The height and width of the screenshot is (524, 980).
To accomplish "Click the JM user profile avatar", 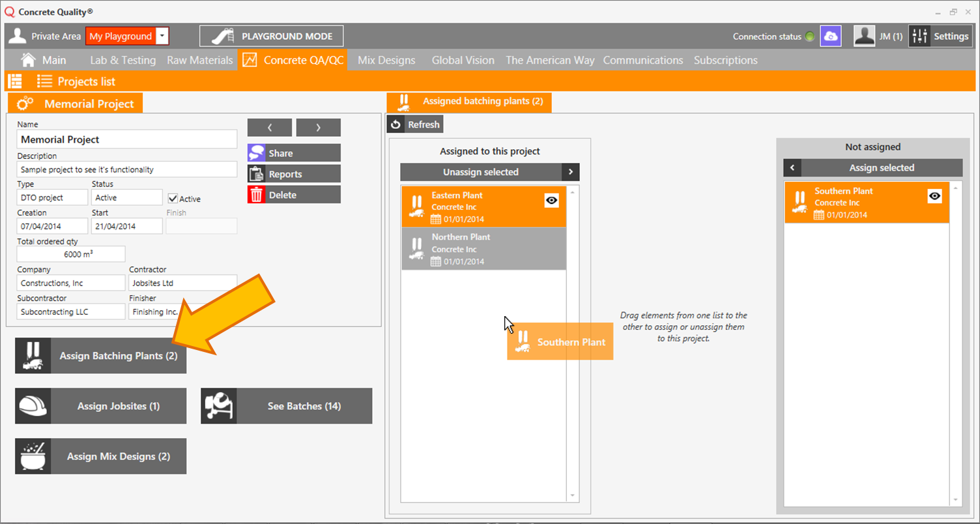I will [x=864, y=36].
